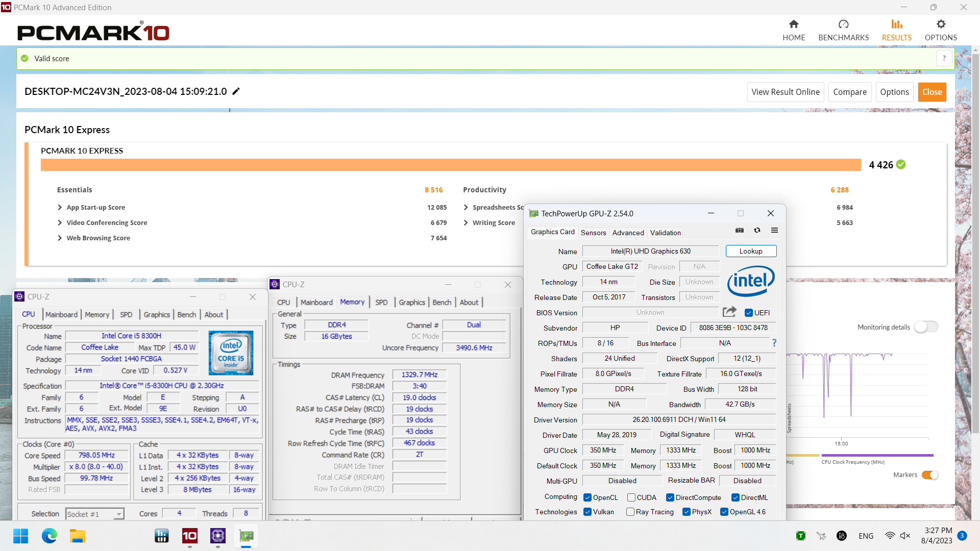The height and width of the screenshot is (551, 980).
Task: Open GPU-Z taskbar icon
Action: click(x=246, y=536)
